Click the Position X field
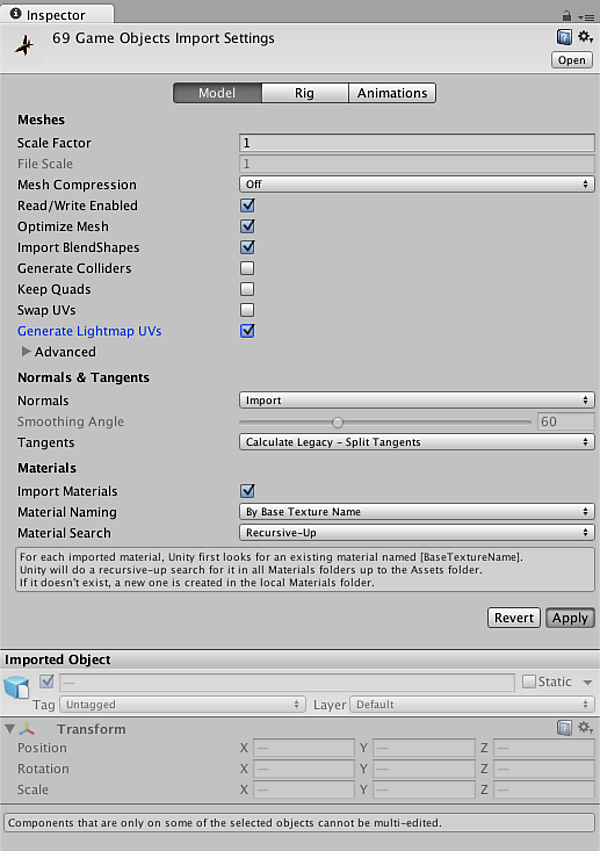The height and width of the screenshot is (851, 600). coord(304,748)
